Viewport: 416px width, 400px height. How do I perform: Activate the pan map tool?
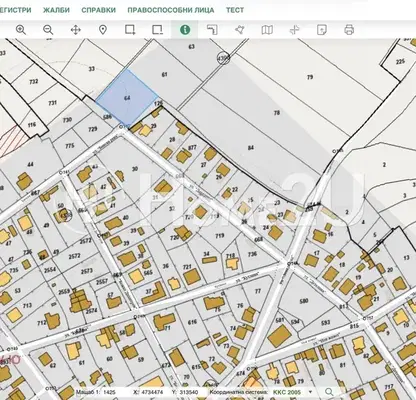coord(76,30)
